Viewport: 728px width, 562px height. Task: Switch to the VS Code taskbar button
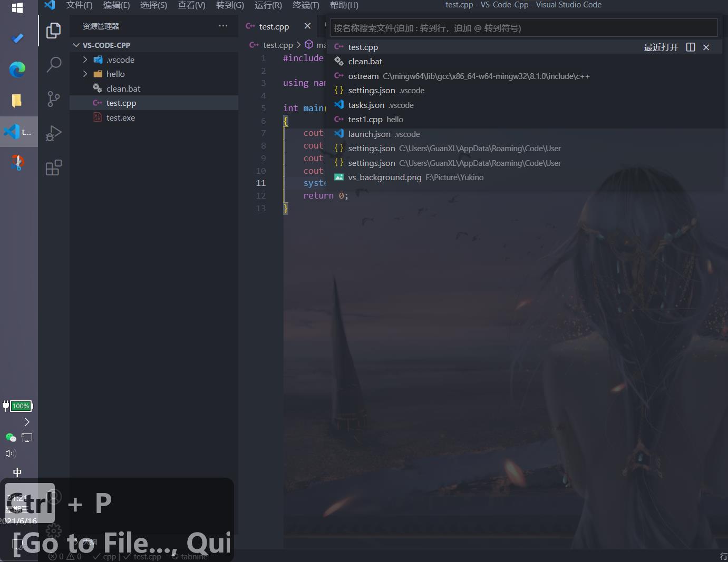click(x=18, y=131)
